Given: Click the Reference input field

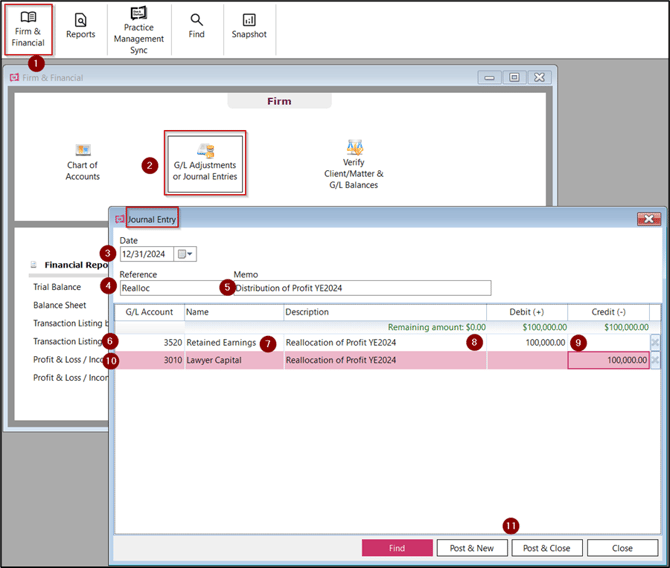Looking at the screenshot, I should point(172,288).
